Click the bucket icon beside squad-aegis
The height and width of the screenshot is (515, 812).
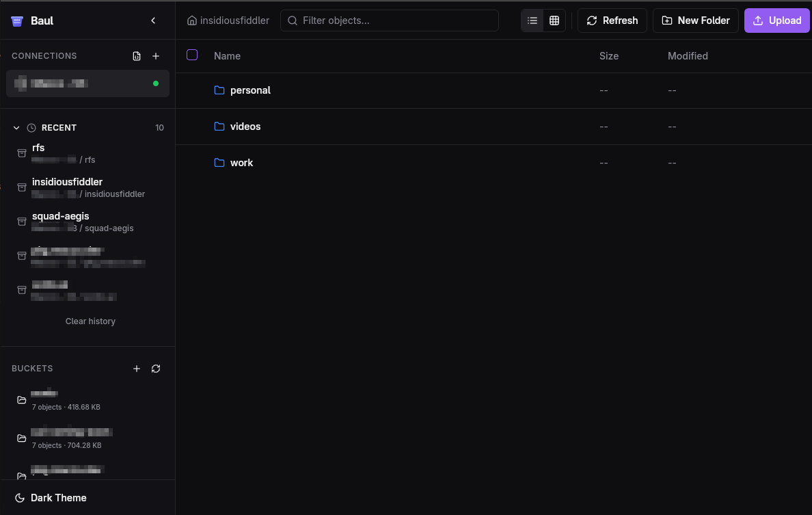tap(22, 222)
